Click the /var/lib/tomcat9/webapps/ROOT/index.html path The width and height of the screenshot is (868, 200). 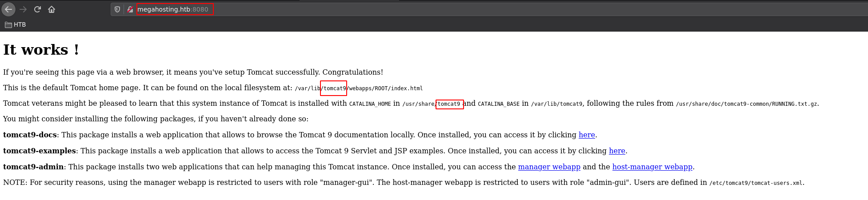coord(359,88)
